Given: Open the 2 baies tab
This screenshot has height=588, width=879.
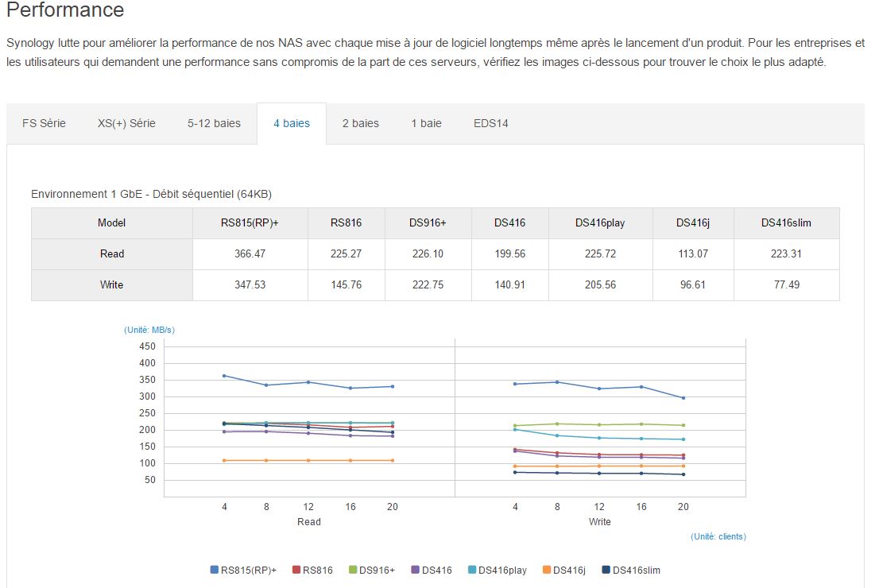Looking at the screenshot, I should click(361, 123).
